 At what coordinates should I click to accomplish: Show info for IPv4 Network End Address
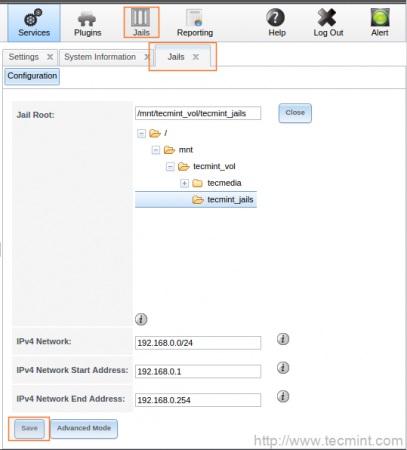pos(283,397)
